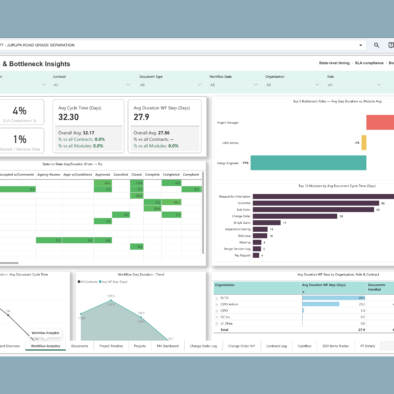This screenshot has height=394, width=394.
Task: Switch to the Projects tab
Action: pos(140,346)
